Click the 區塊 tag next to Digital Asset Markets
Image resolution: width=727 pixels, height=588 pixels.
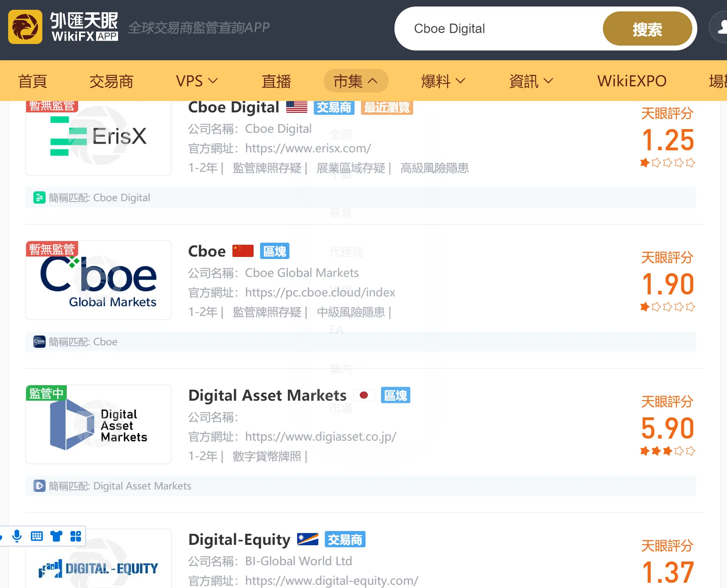pos(396,395)
